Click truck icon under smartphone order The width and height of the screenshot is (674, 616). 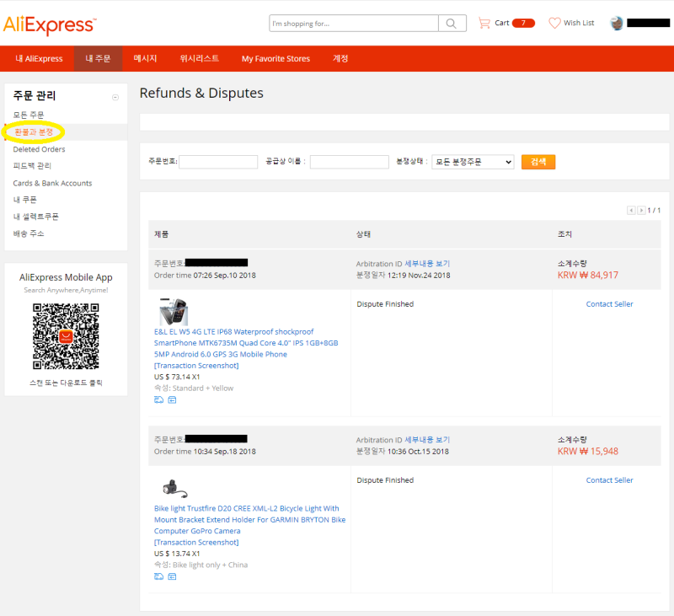(158, 399)
